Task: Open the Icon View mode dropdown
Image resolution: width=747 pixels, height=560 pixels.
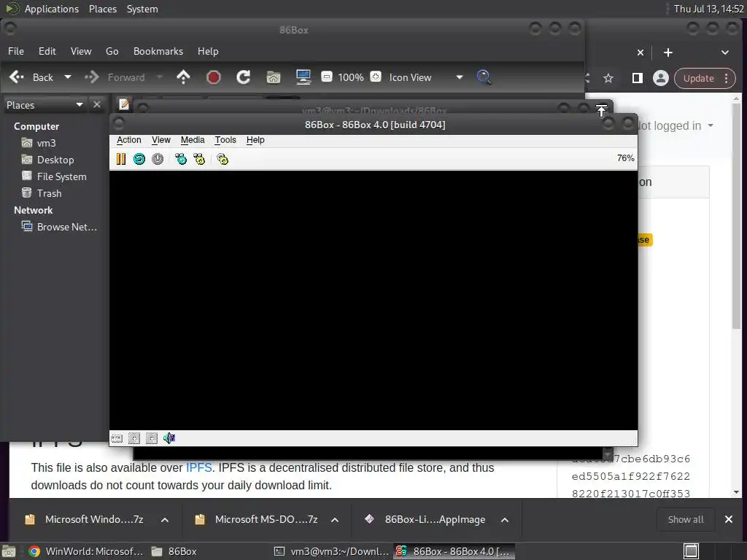Action: coord(425,77)
